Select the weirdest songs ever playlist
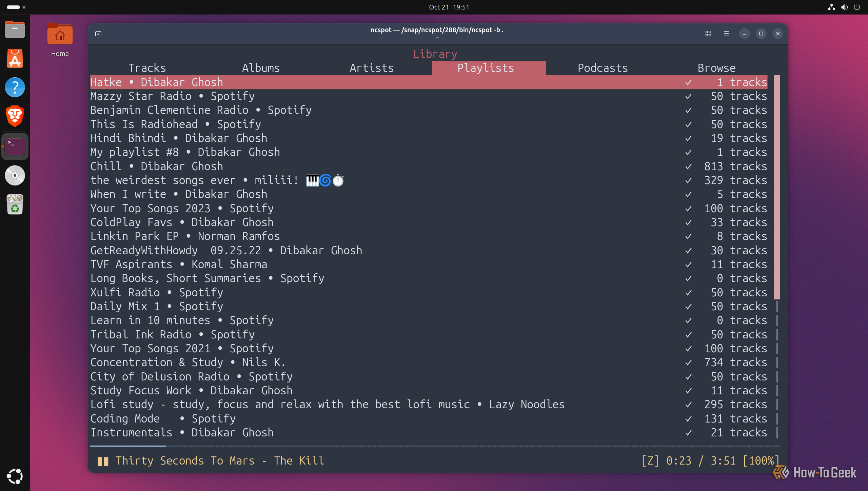 tap(429, 180)
